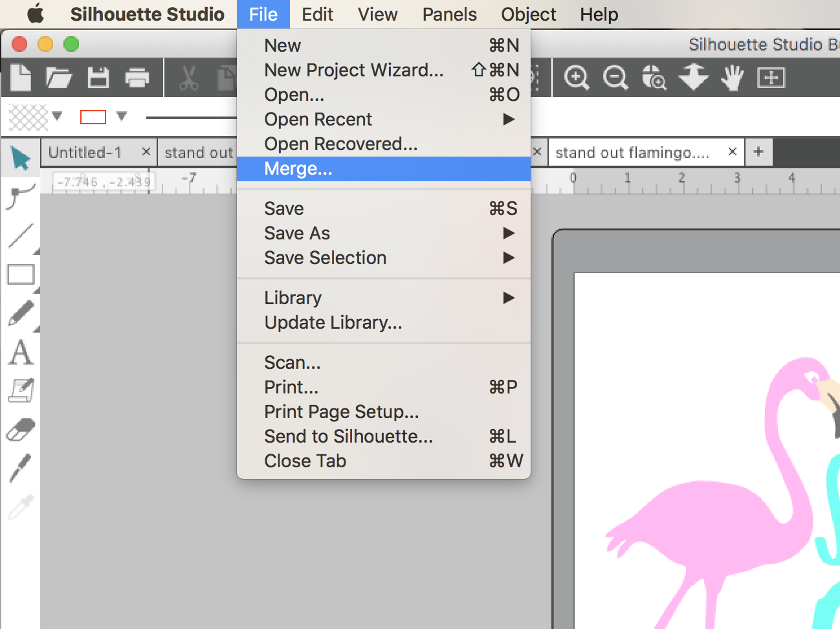The height and width of the screenshot is (629, 840).
Task: Click the crosshatch fill pattern swatch
Action: pyautogui.click(x=28, y=116)
